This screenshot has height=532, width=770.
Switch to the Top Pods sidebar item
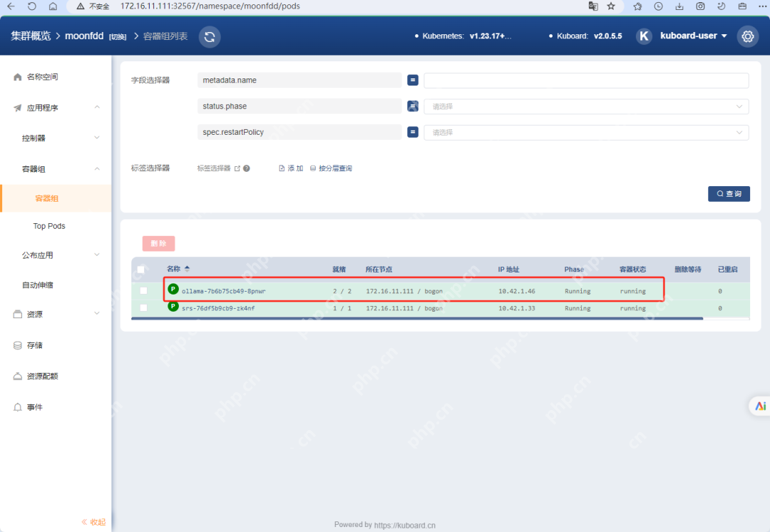pos(48,226)
